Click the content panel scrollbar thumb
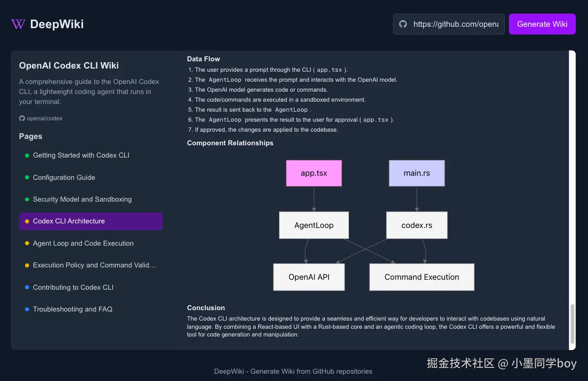The image size is (588, 381). [573, 324]
